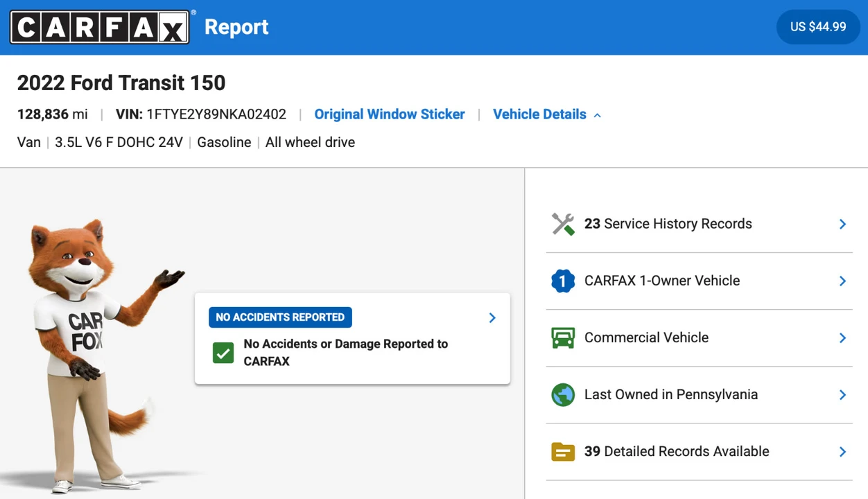
Task: Click the globe Last Owned icon
Action: tap(563, 394)
